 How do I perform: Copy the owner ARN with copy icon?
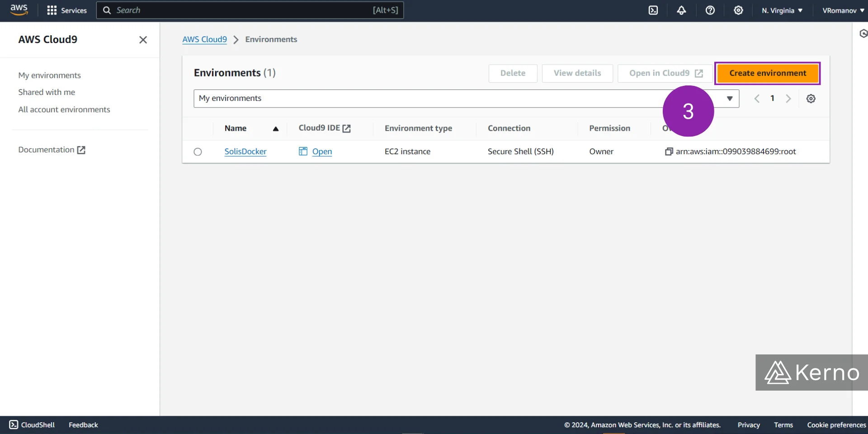(669, 151)
